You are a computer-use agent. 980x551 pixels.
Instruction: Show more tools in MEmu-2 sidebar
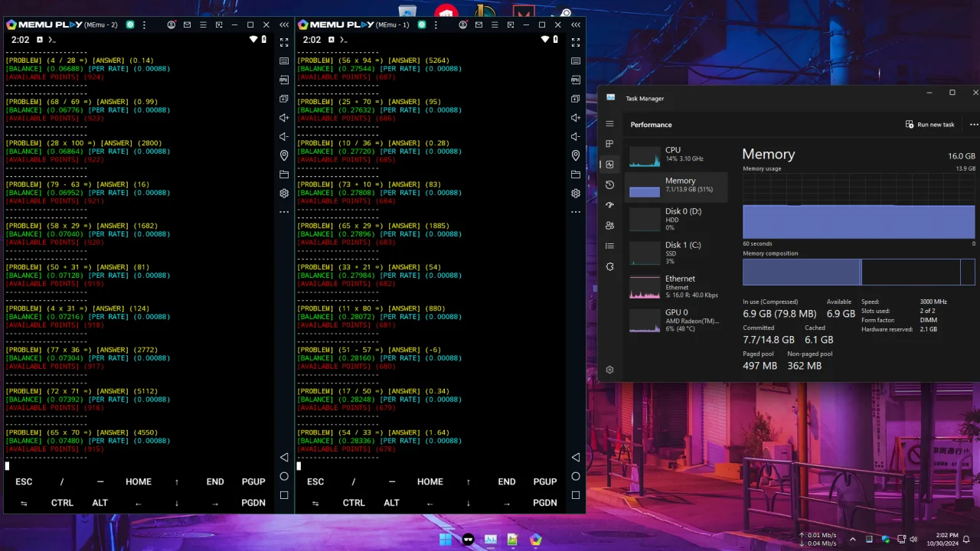pos(284,212)
